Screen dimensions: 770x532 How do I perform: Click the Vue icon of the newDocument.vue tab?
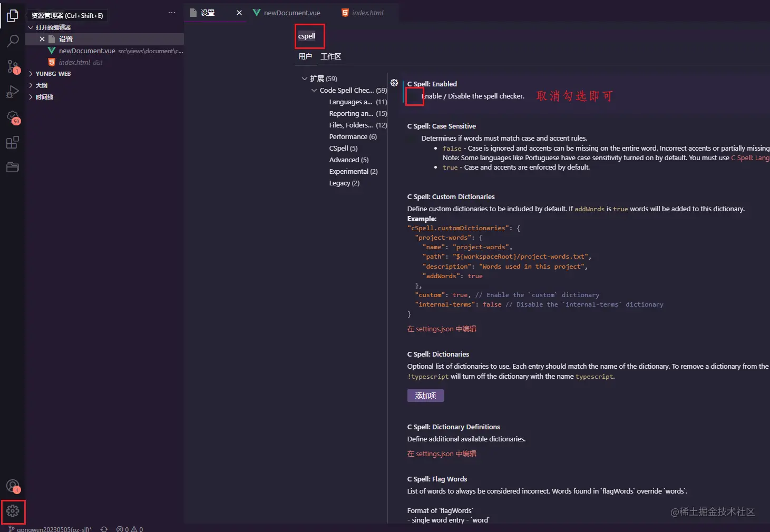[257, 13]
